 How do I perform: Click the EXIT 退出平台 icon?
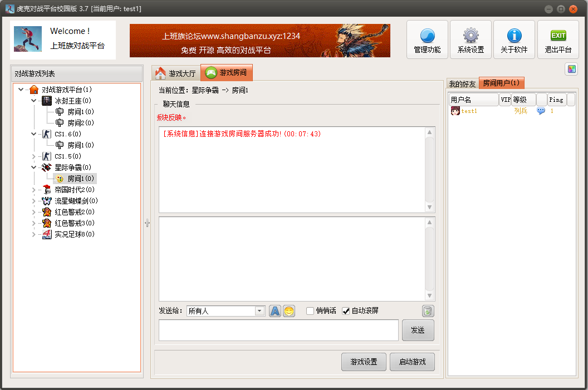[558, 39]
